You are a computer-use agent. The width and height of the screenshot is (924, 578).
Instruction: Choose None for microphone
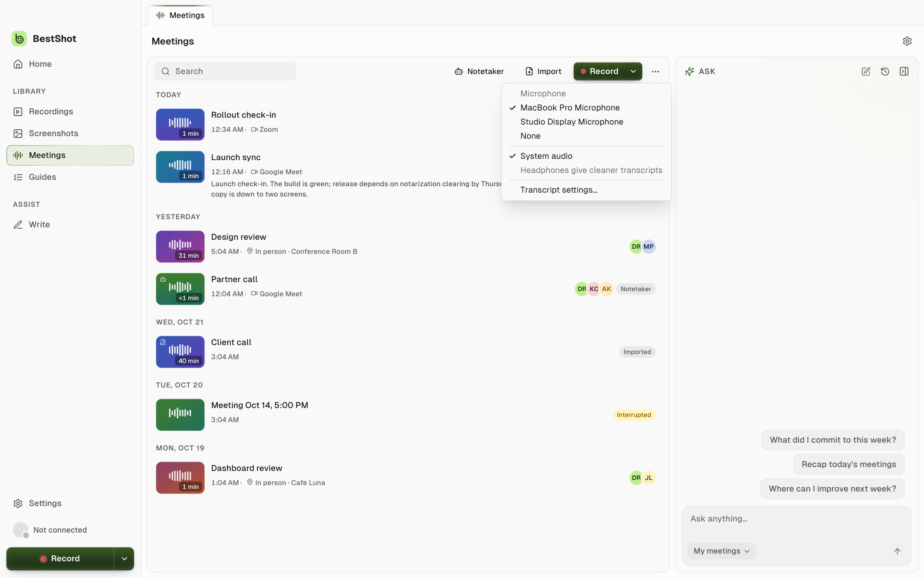(x=586, y=136)
